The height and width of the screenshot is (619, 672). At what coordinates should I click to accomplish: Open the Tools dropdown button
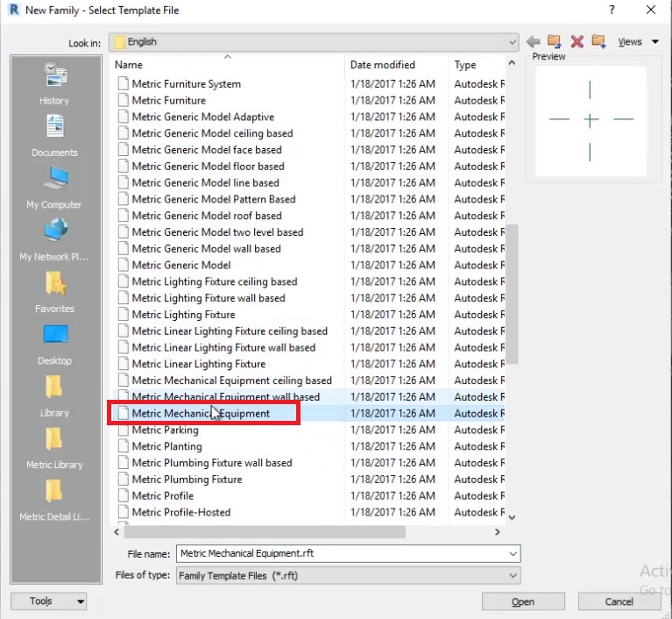(48, 601)
